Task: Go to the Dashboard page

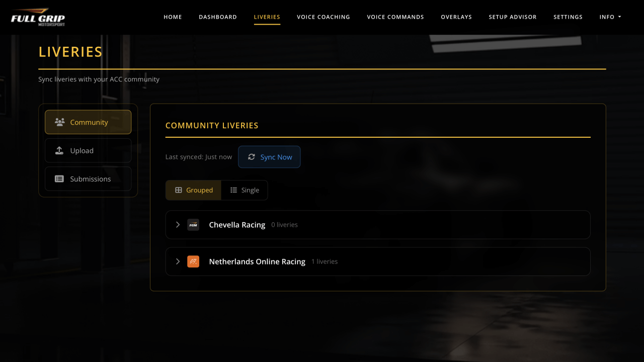Action: tap(217, 17)
